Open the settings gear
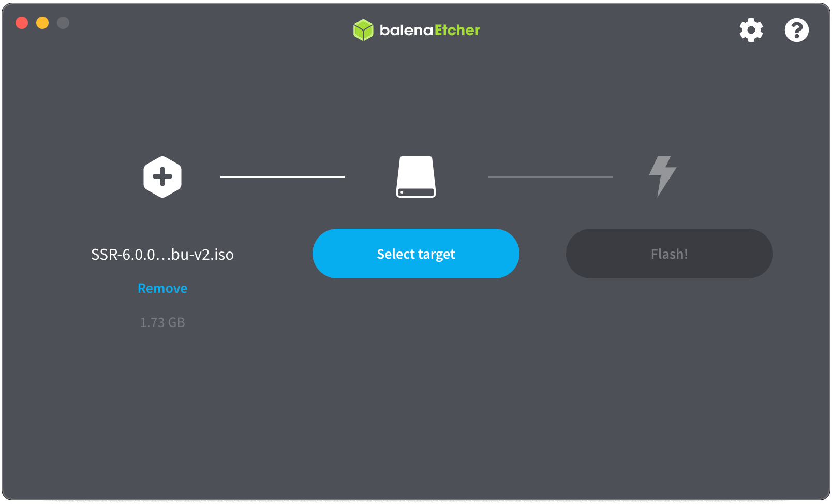The width and height of the screenshot is (832, 504). [751, 30]
